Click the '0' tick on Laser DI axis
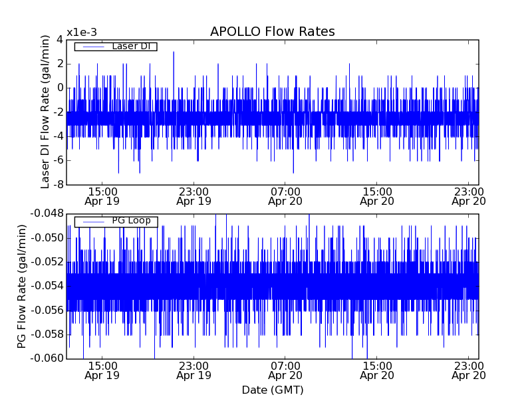532x399 pixels. click(x=60, y=88)
